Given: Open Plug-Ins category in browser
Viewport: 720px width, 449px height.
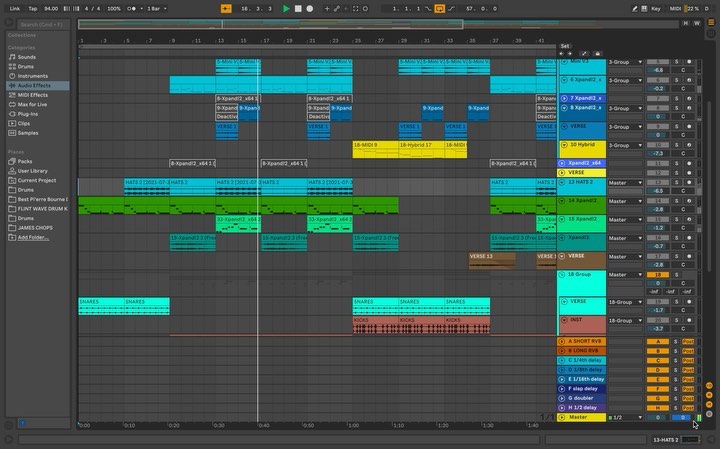Looking at the screenshot, I should coord(29,113).
